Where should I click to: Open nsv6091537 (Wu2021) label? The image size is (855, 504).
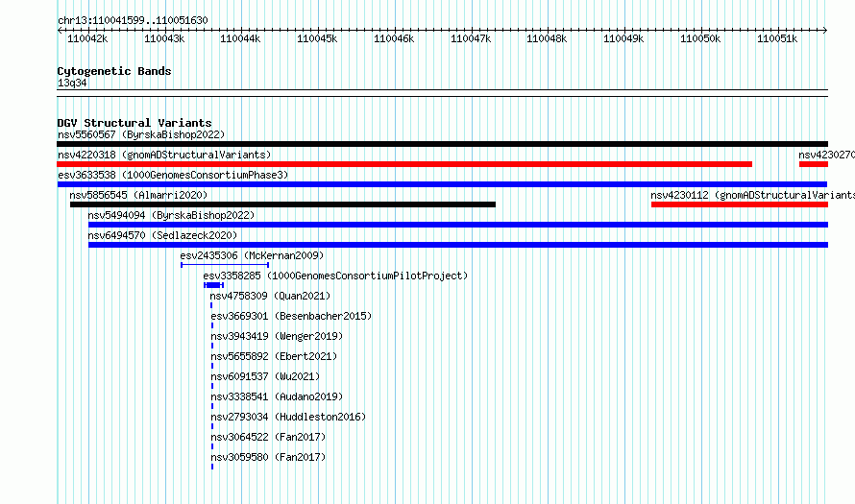click(x=265, y=376)
